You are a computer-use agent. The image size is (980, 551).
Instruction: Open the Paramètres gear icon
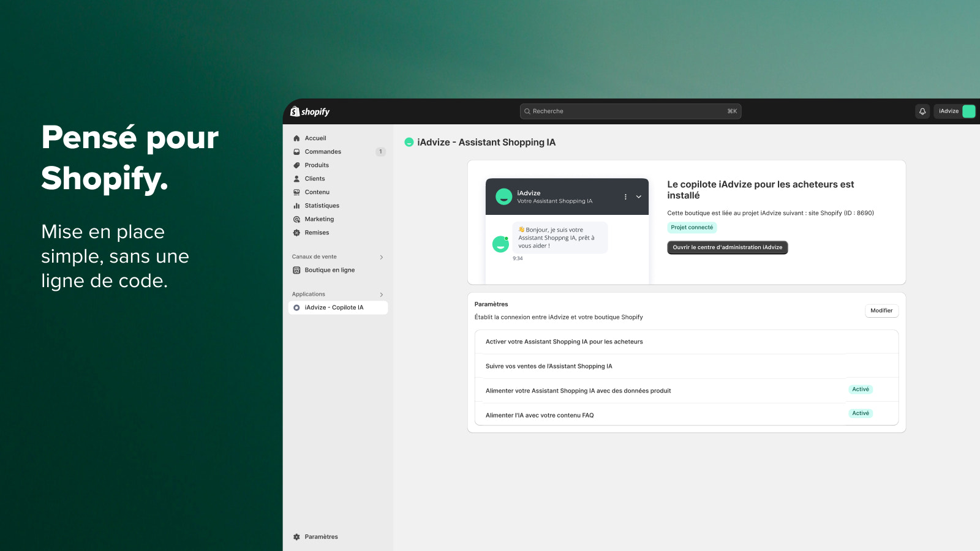click(x=296, y=537)
